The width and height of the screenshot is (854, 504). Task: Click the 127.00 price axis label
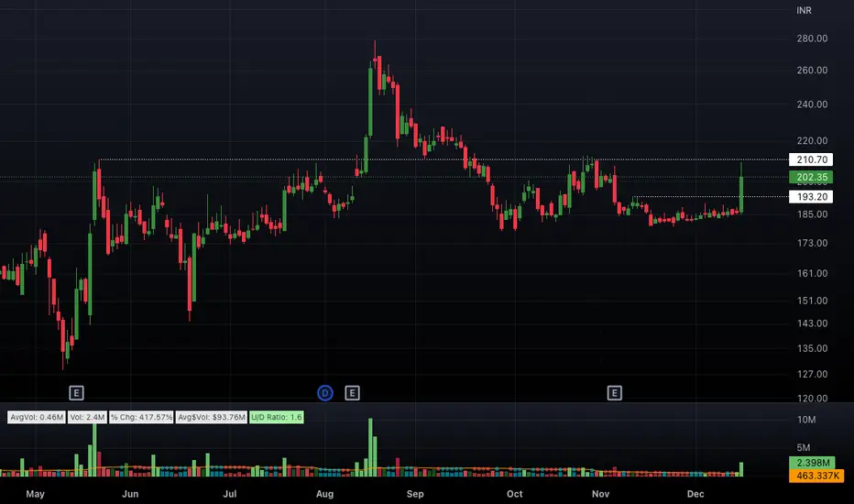pos(812,374)
